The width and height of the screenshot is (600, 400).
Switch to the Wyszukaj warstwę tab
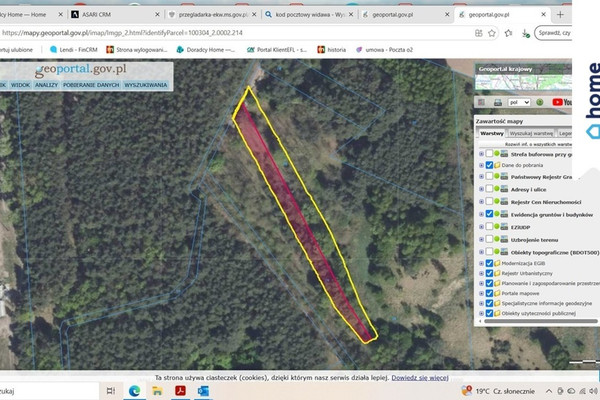(531, 133)
